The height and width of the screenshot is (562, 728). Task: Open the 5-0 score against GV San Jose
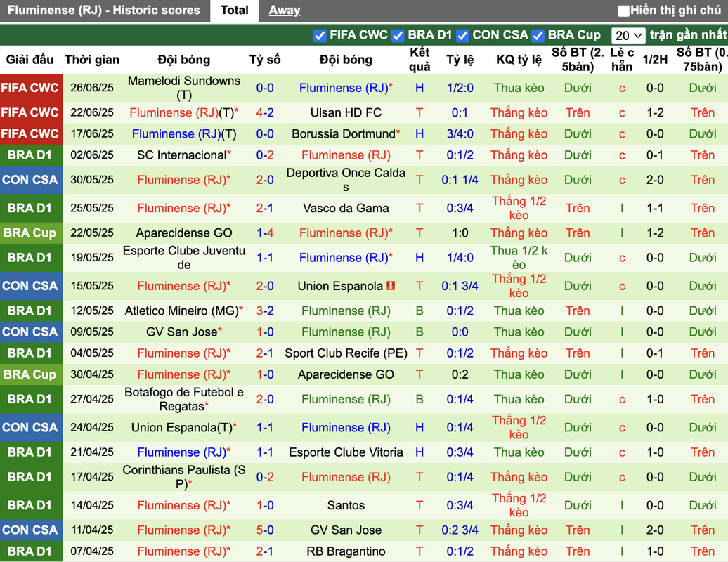[x=265, y=530]
